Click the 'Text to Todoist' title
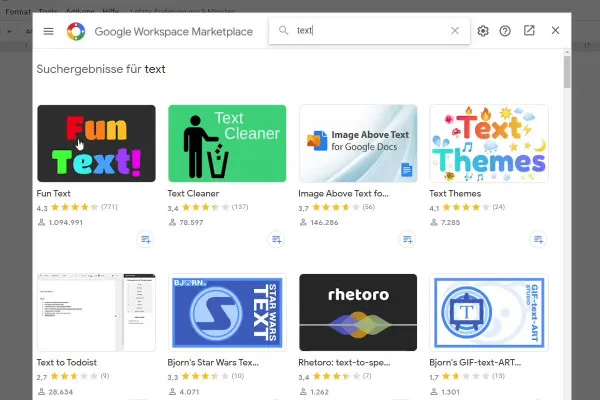 (x=67, y=362)
